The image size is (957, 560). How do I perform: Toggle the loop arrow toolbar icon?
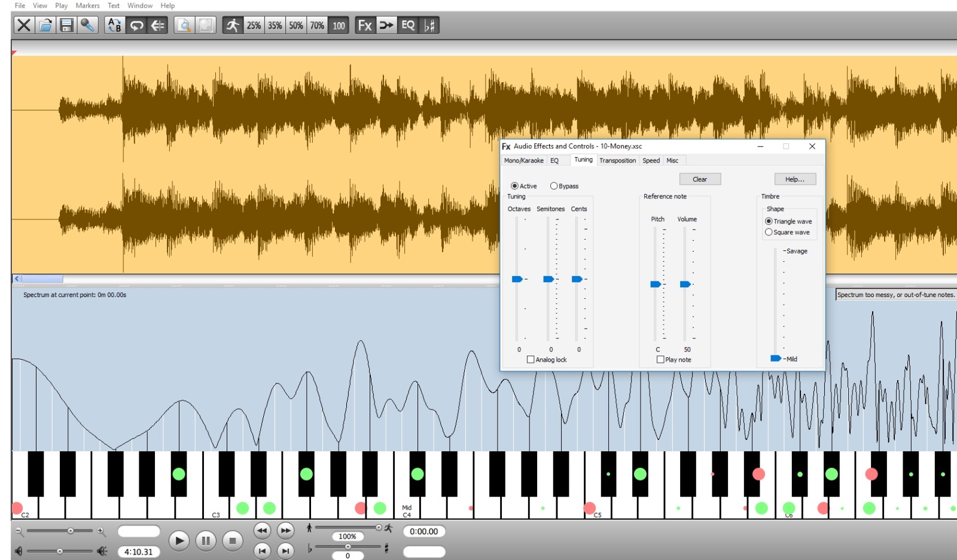point(136,25)
